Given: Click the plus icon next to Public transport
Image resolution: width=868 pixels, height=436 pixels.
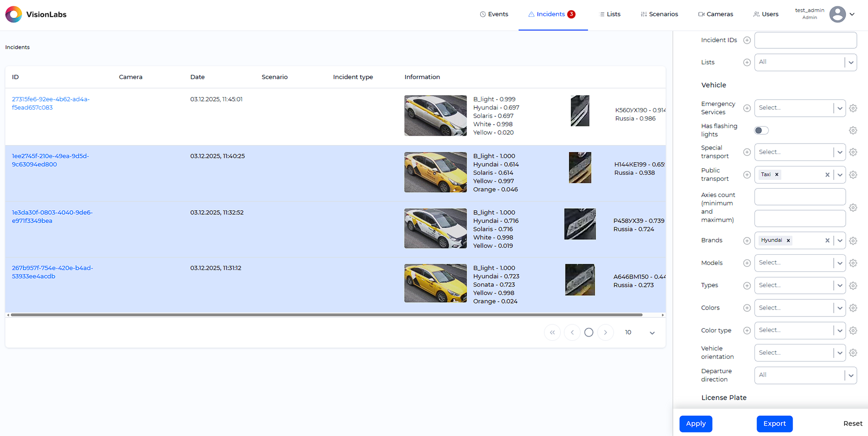Looking at the screenshot, I should click(747, 175).
